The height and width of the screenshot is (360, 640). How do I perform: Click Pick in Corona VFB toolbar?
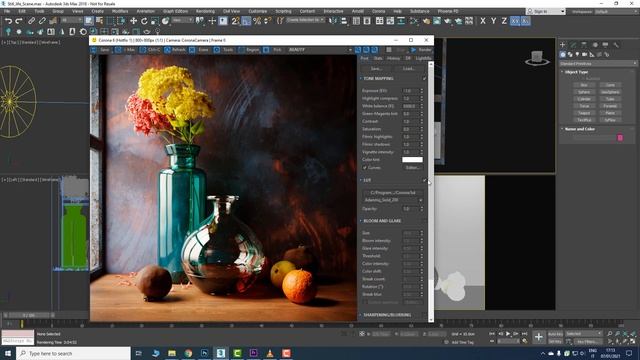click(x=273, y=50)
